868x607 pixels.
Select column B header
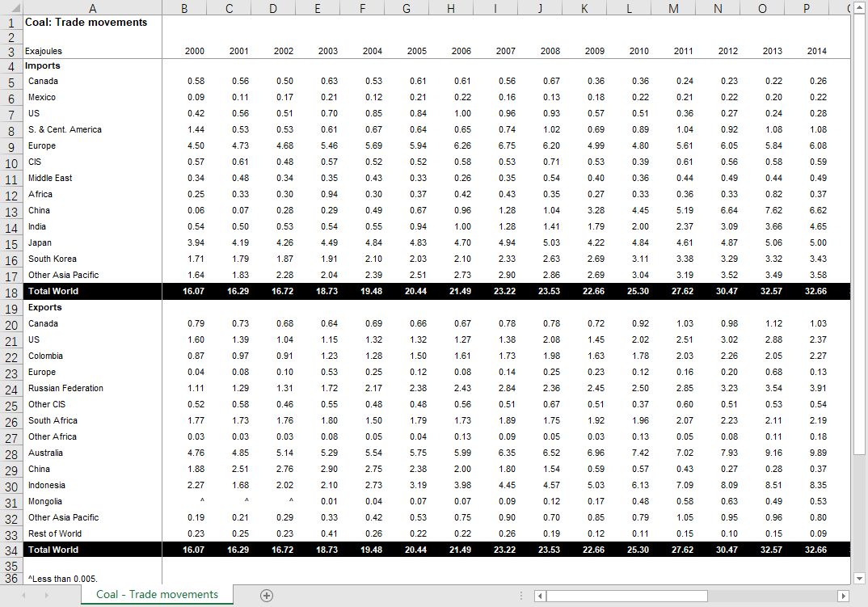184,8
